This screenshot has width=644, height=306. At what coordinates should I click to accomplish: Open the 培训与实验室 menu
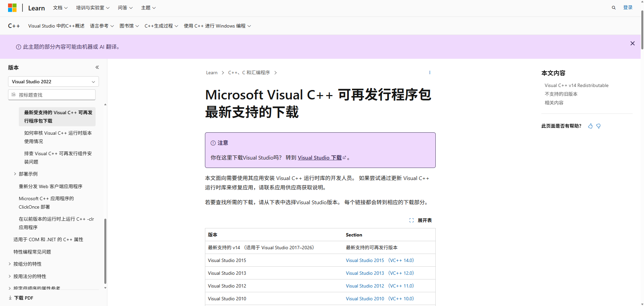point(93,8)
